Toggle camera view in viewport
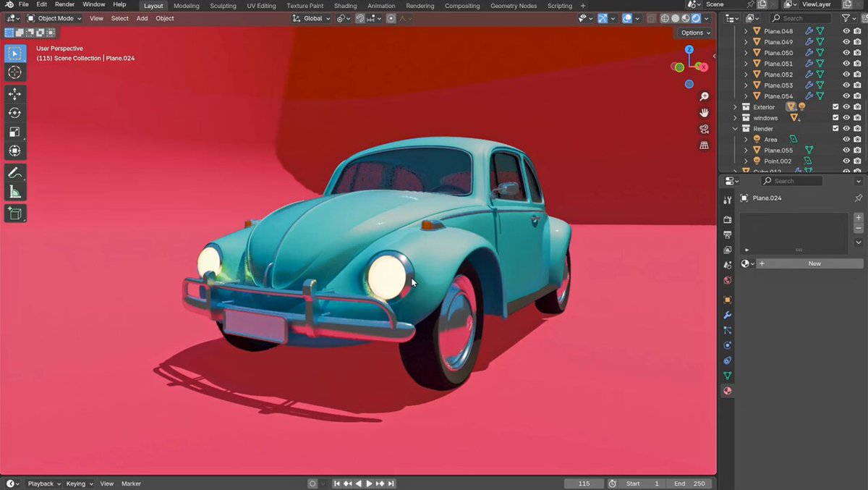Viewport: 868px width, 490px height. click(x=704, y=130)
